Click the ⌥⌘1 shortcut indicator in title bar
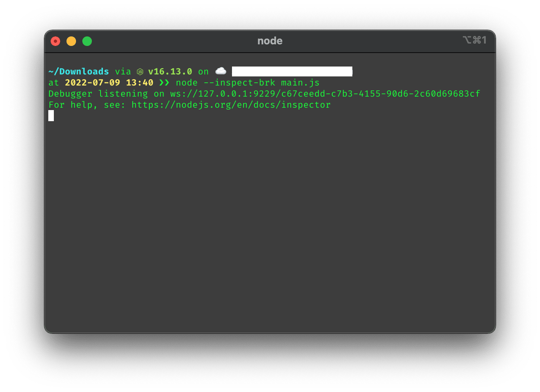Screen dimensions: 540x392 click(x=475, y=40)
